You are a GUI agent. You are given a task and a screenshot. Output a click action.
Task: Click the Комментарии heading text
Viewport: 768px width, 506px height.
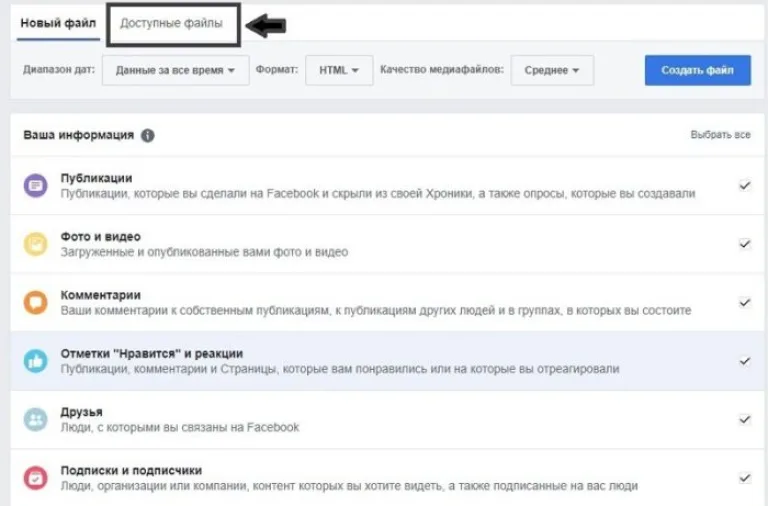(100, 295)
